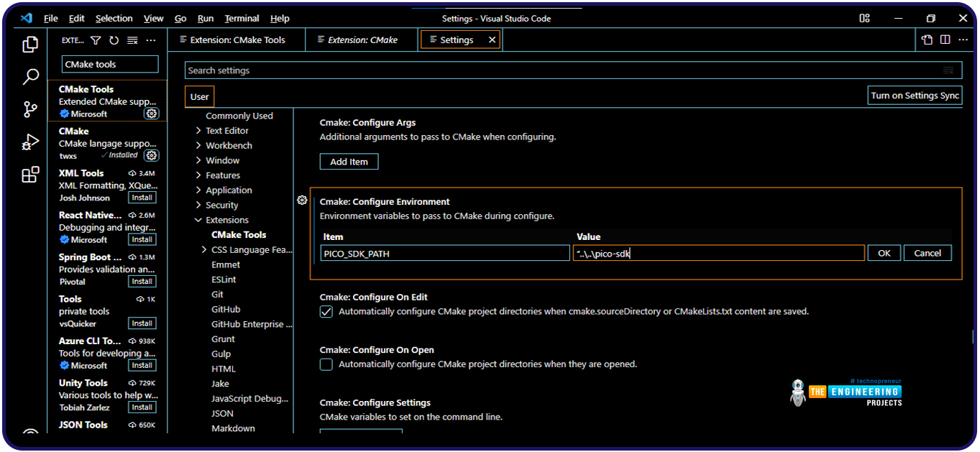Viewport: 980px width, 452px height.
Task: Confirm the environment variable with OK
Action: click(884, 253)
